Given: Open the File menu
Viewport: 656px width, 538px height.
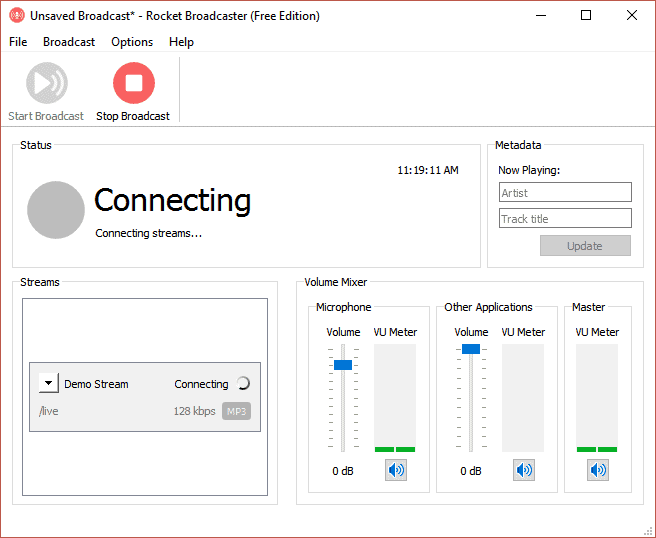Looking at the screenshot, I should [x=18, y=42].
